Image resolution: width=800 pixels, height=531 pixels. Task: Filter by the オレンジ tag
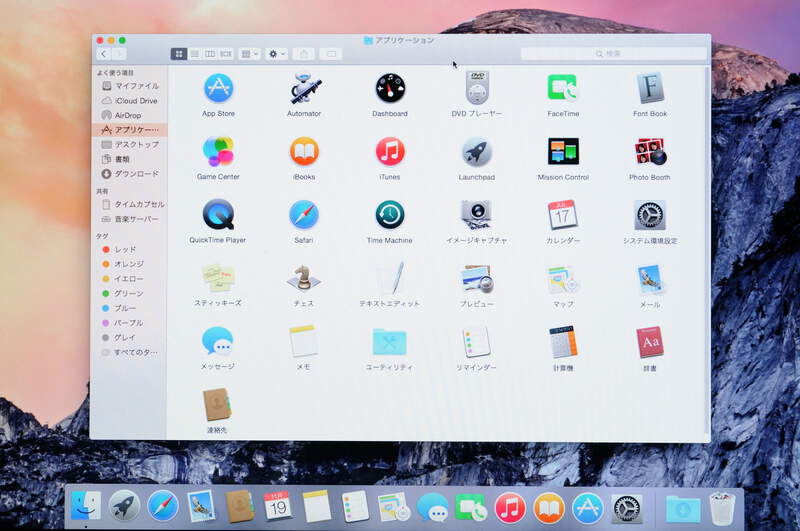tap(130, 264)
